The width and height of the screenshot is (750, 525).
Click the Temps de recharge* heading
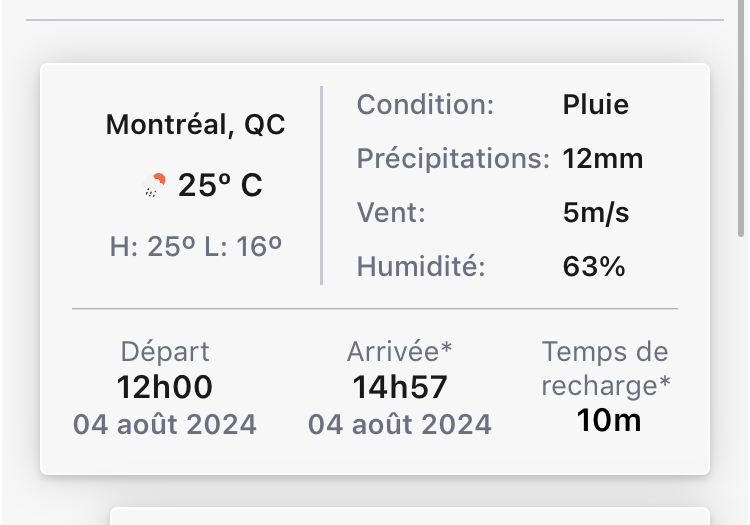(x=606, y=367)
